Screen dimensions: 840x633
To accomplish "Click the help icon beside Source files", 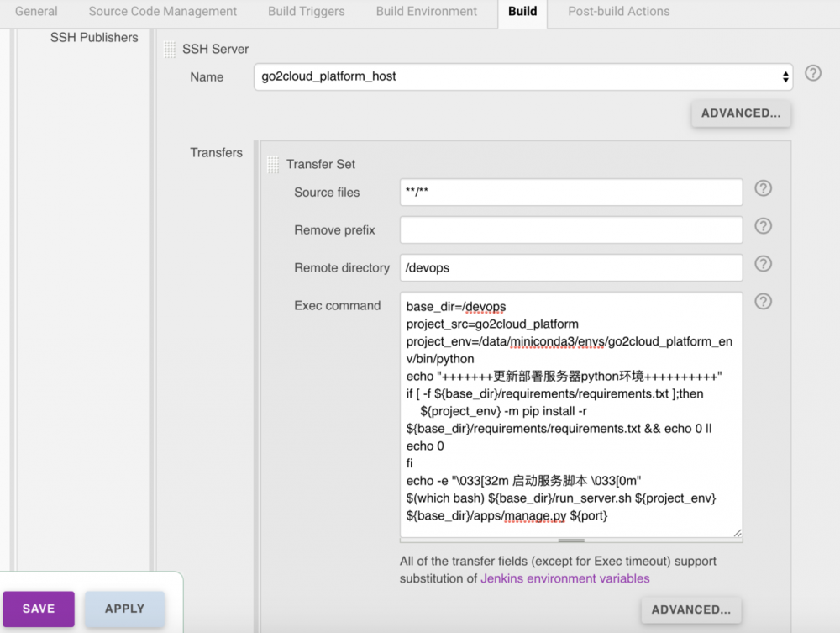I will 763,188.
